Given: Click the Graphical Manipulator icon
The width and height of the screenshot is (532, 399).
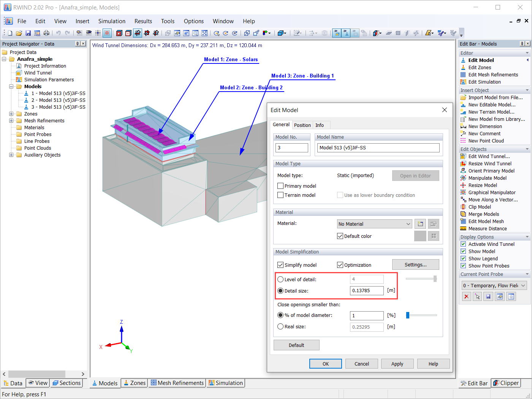Looking at the screenshot, I should [x=463, y=193].
